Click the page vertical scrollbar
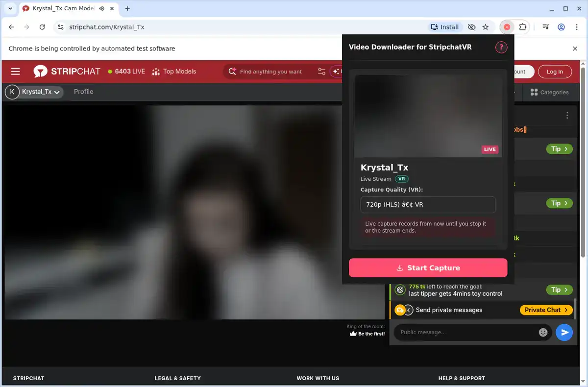 [x=584, y=162]
